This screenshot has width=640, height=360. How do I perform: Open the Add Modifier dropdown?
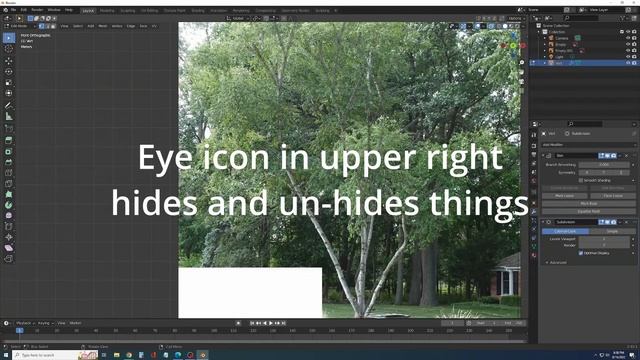(588, 145)
